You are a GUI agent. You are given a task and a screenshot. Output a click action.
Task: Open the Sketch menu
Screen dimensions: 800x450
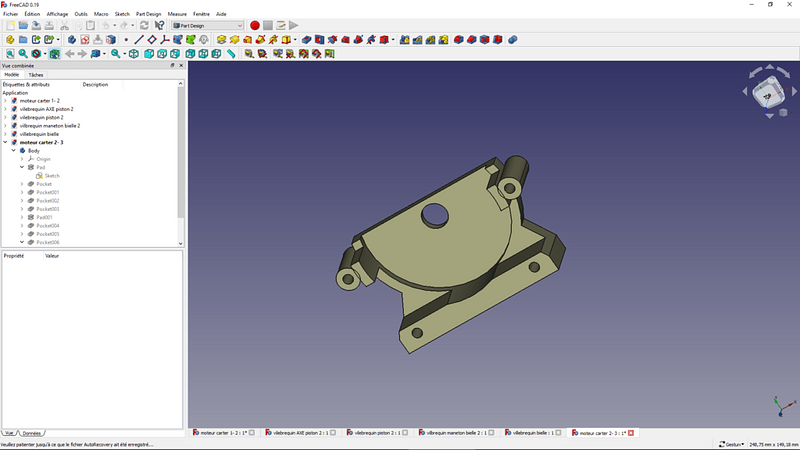(122, 14)
